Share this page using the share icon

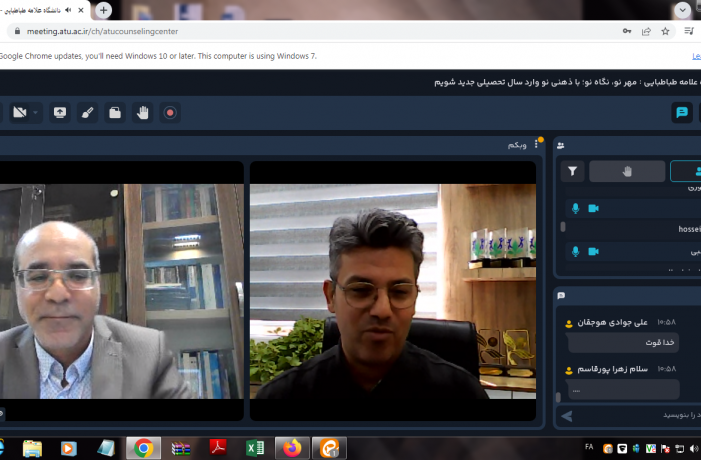click(x=646, y=31)
